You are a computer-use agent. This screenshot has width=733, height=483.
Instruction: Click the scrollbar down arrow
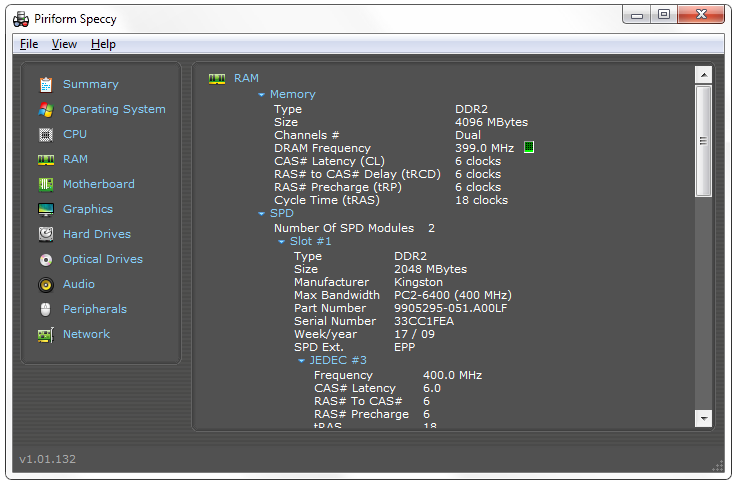coord(703,418)
